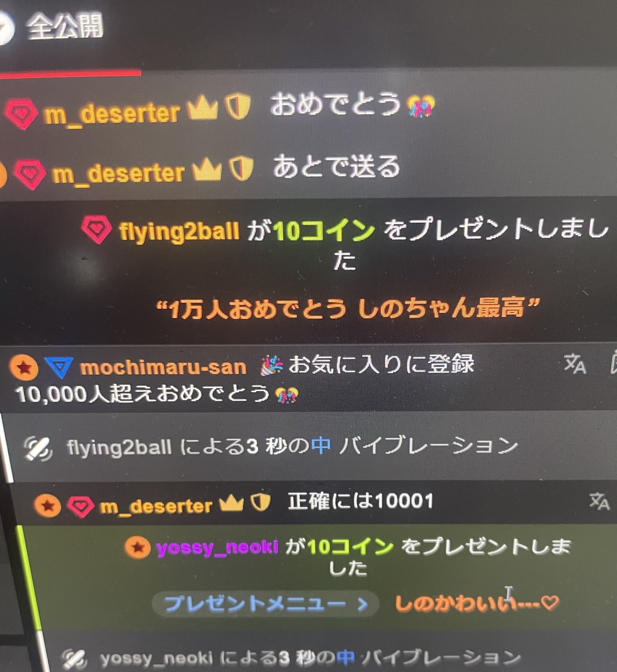Viewport: 617px width, 672px height.
Task: Open flying2ball profile from coin tip message
Action: point(179,231)
